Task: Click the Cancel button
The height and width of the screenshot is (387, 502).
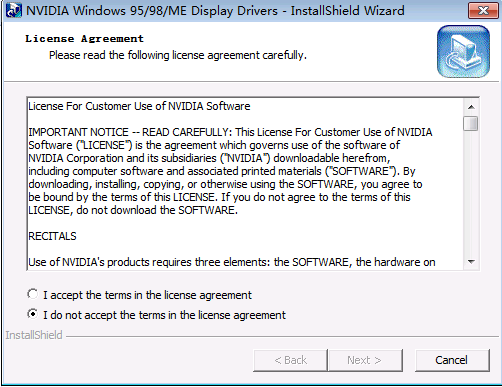Action: click(452, 360)
